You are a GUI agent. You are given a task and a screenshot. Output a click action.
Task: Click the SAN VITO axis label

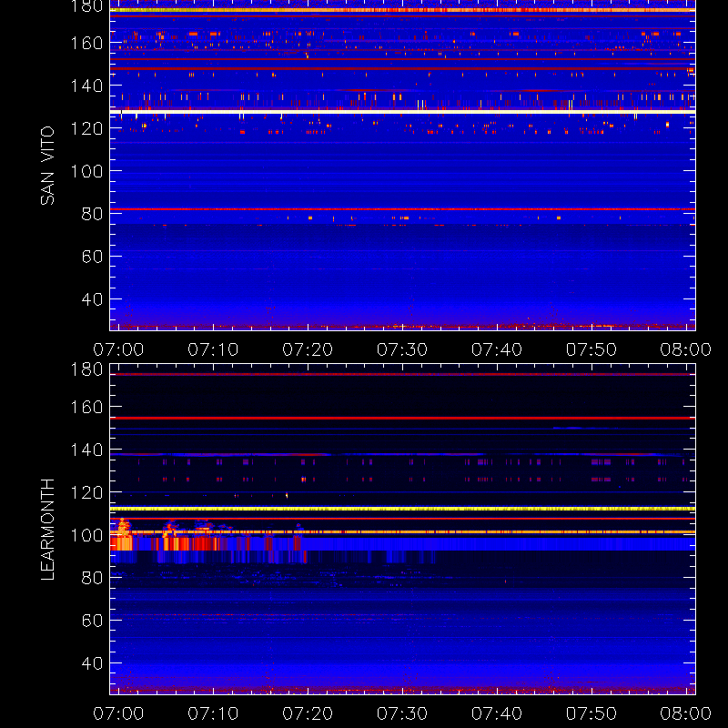(x=47, y=166)
